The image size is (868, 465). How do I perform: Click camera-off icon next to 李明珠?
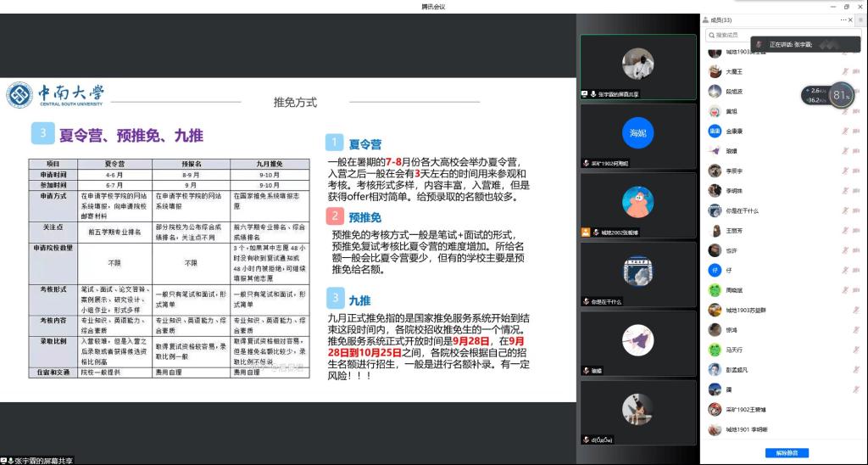coord(858,191)
